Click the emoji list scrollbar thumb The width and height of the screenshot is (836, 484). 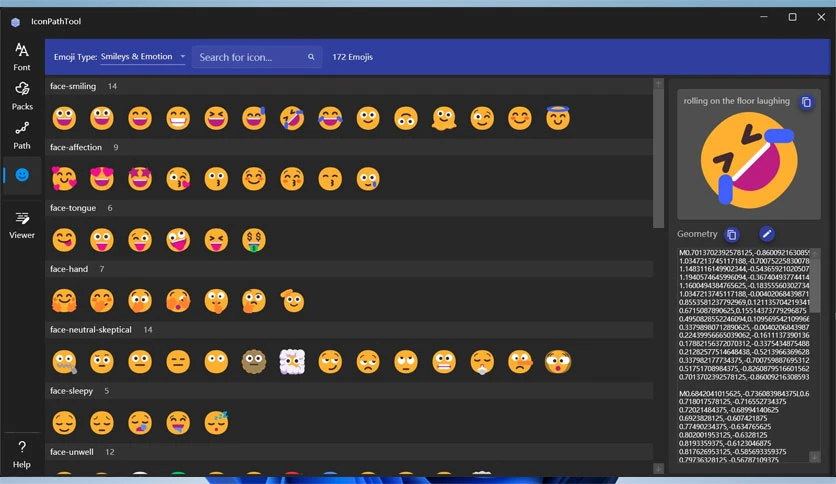click(x=658, y=159)
